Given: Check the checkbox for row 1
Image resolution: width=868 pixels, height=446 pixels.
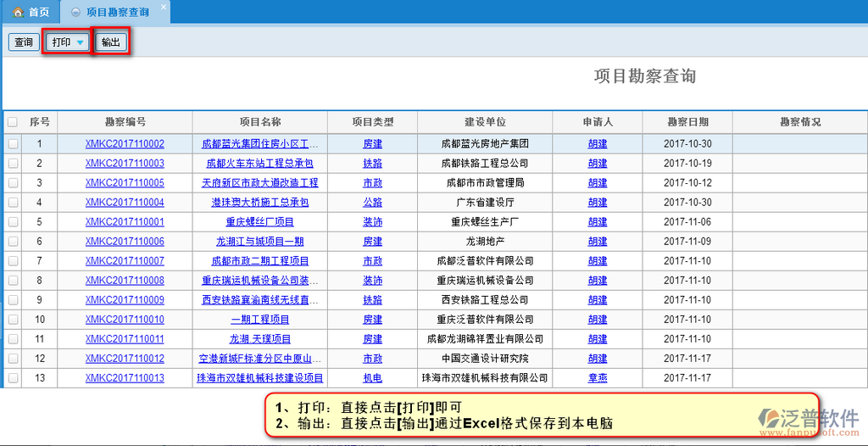Looking at the screenshot, I should (13, 144).
